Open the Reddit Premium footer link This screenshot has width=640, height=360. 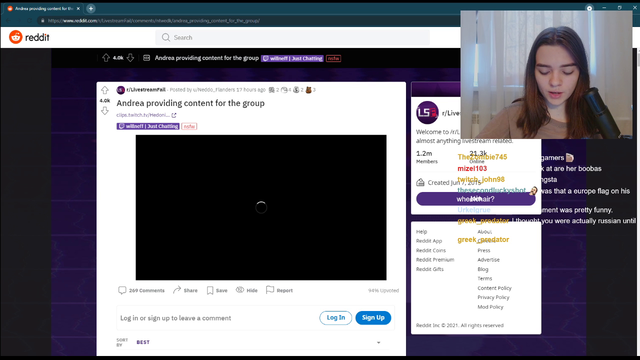tap(435, 260)
